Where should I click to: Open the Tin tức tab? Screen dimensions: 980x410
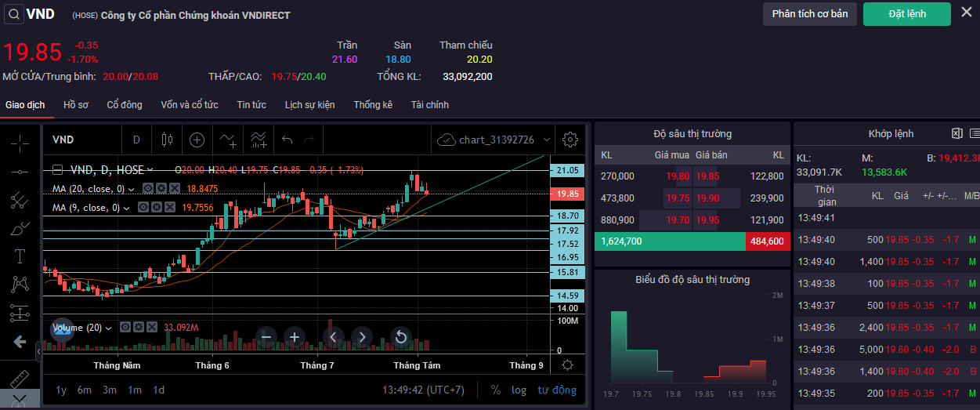pos(251,105)
